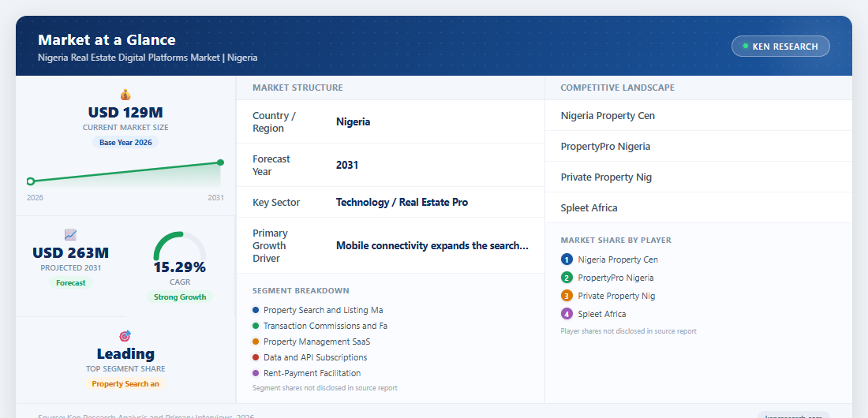Click the Property Search an orange pill
Screen dimensions: 868x418
click(x=125, y=383)
